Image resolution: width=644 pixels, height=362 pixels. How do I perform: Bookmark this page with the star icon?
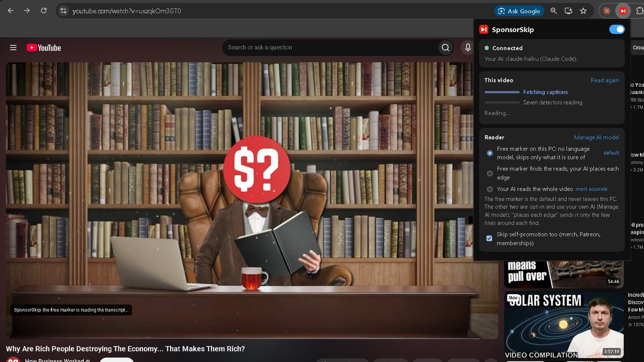pyautogui.click(x=583, y=11)
